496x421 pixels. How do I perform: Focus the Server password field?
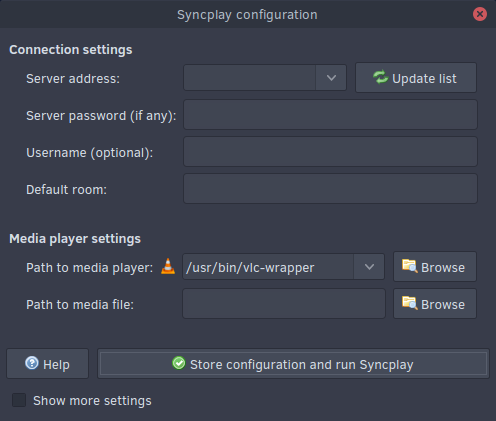tap(330, 115)
